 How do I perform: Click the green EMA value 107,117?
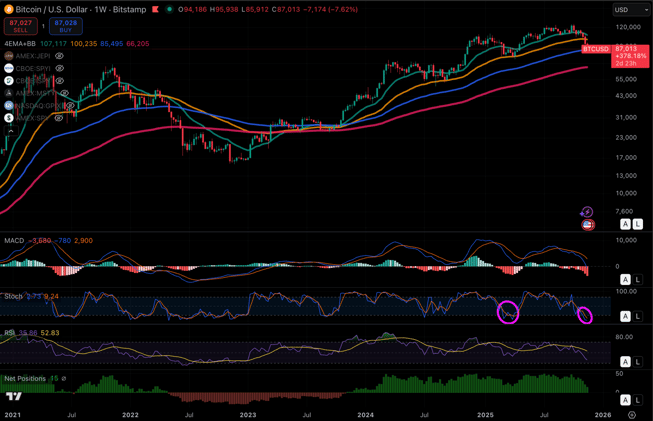tap(53, 44)
